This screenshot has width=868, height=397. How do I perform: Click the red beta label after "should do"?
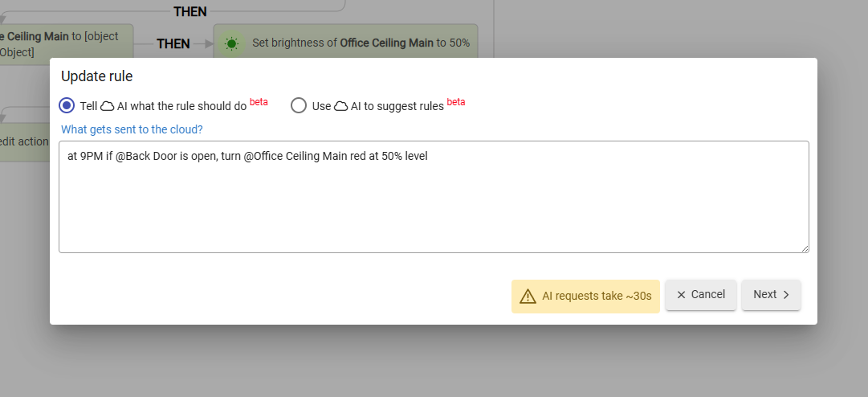[259, 102]
